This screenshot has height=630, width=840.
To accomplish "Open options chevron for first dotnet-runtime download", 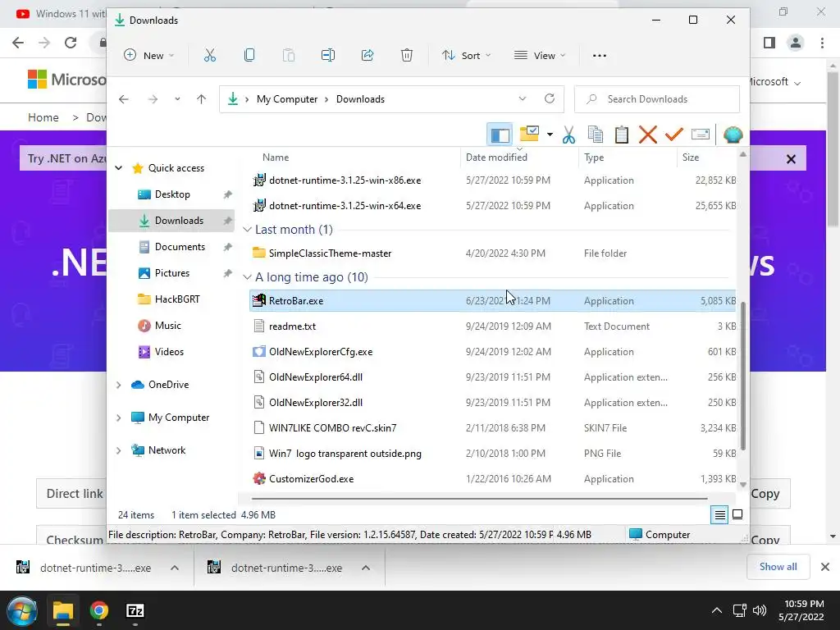I will (x=175, y=568).
